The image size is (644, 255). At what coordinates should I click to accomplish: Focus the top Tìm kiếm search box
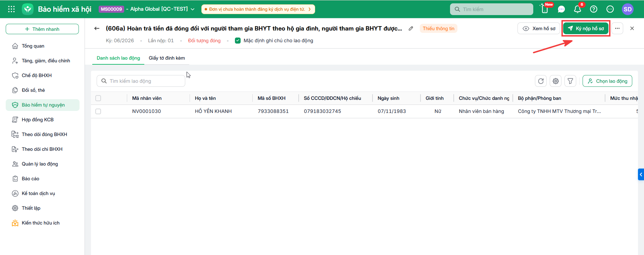click(492, 9)
